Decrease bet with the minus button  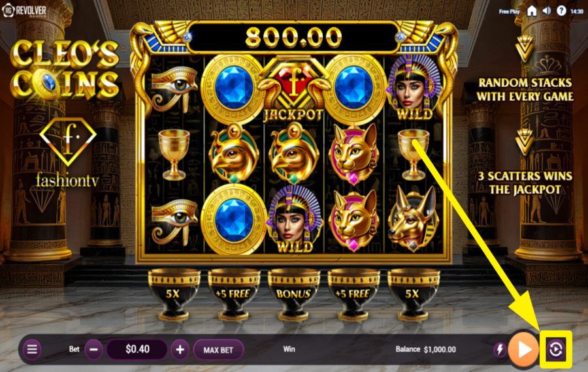(x=93, y=350)
